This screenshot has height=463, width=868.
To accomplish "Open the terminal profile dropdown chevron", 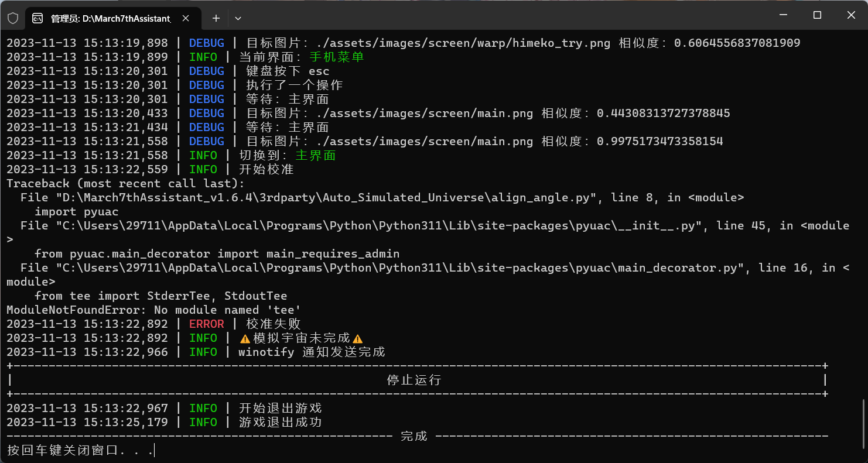I will coord(238,18).
